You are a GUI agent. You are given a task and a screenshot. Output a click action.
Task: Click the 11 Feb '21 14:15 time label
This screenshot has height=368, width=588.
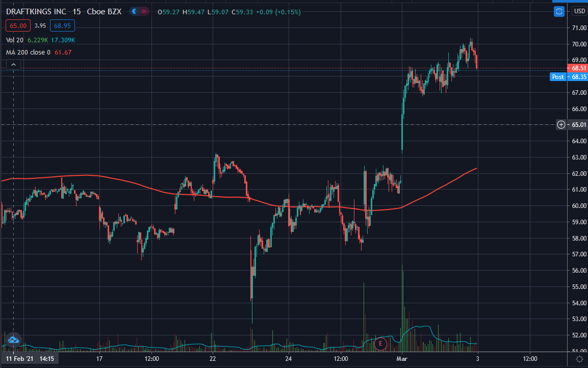[x=30, y=358]
